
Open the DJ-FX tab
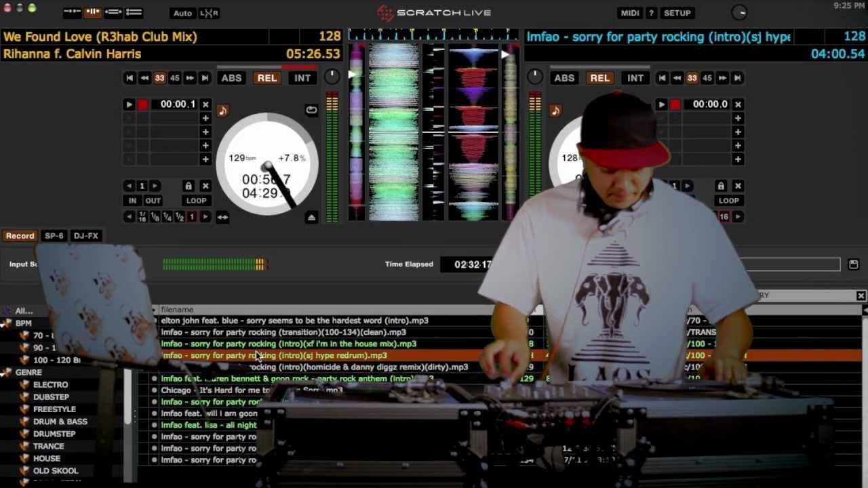[x=86, y=236]
